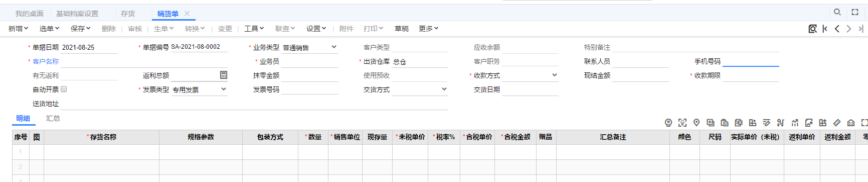
Task: Close the 销货单 tab with the x
Action: [187, 14]
